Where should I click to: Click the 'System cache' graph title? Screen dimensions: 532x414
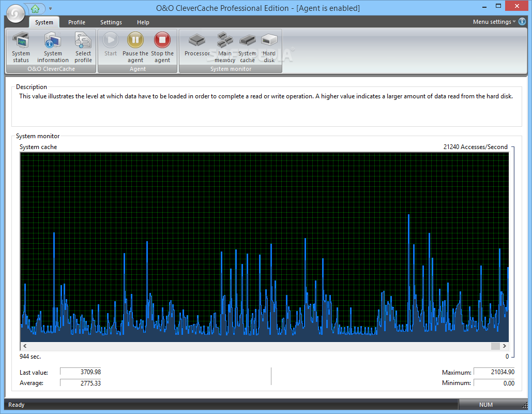[38, 147]
